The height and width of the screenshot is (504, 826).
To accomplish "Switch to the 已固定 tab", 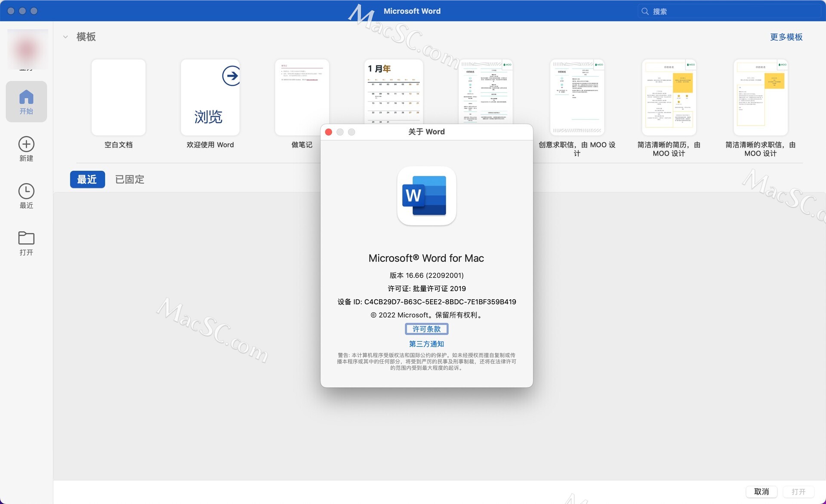I will (x=129, y=179).
